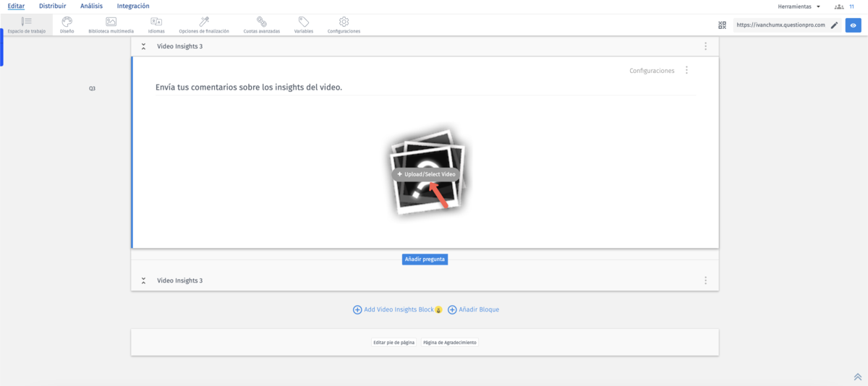Preview survey with the eye button

[x=854, y=25]
